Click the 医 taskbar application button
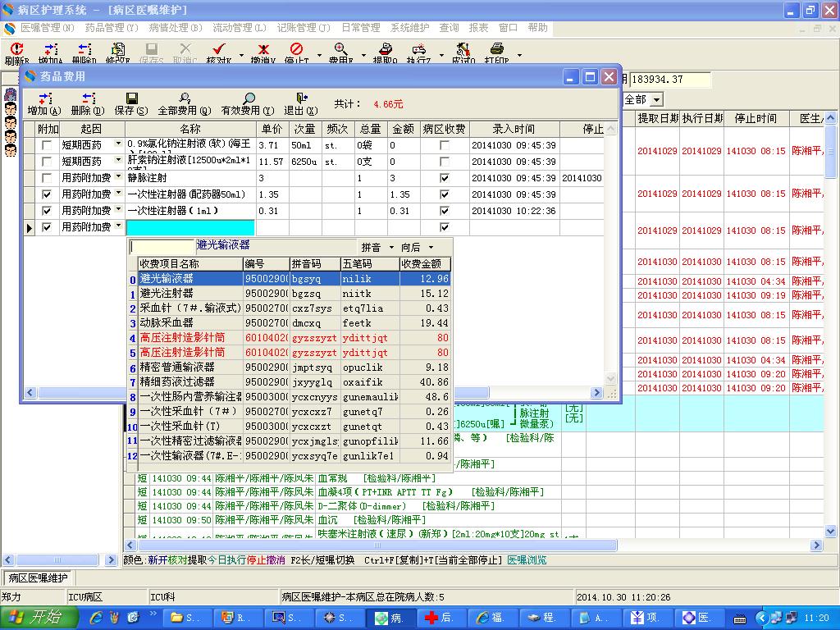 (697, 618)
